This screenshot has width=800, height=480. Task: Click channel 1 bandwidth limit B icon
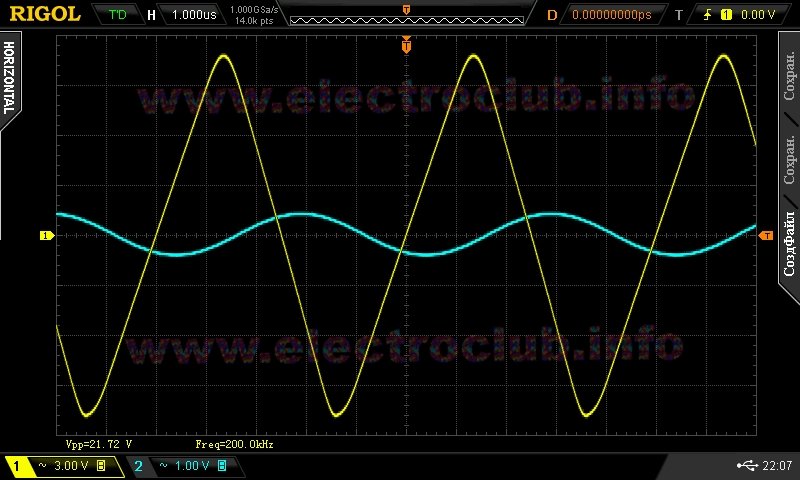click(101, 465)
